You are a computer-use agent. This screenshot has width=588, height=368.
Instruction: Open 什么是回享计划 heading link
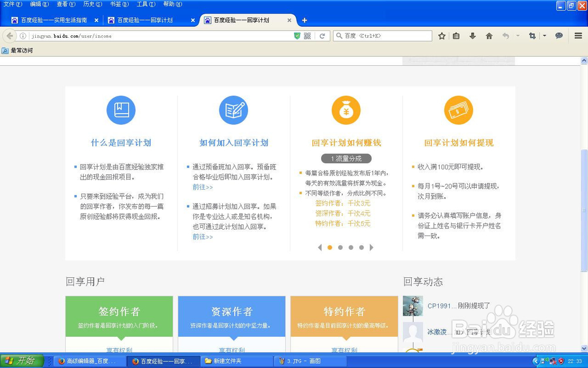click(x=121, y=142)
